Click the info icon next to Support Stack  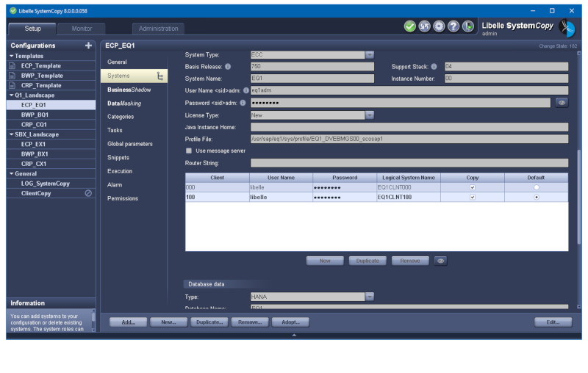tap(434, 66)
